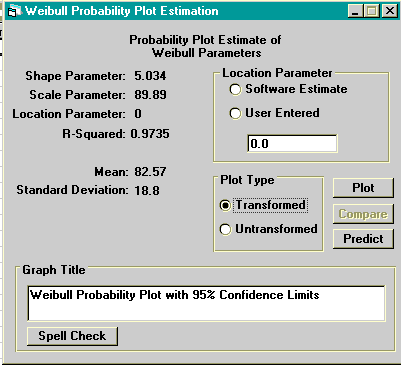Maximize the Weibull estimation dialog window
This screenshot has width=401, height=365.
coord(372,11)
